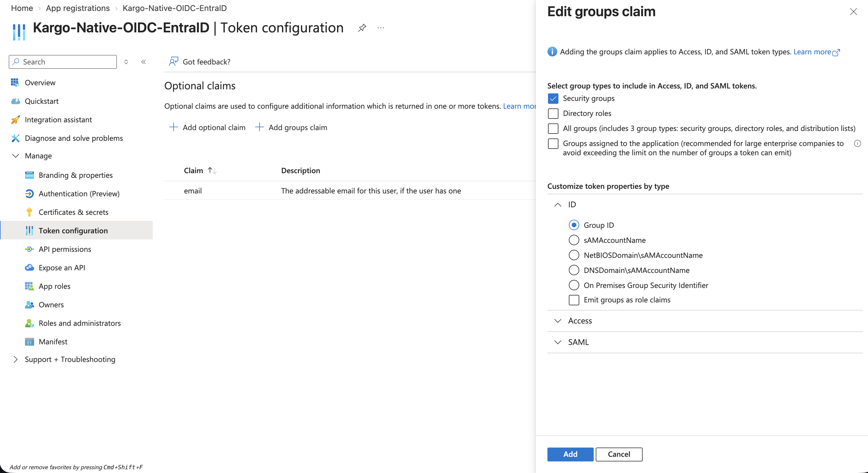868x473 pixels.
Task: Select the sAMAccountName radio option
Action: pyautogui.click(x=574, y=240)
